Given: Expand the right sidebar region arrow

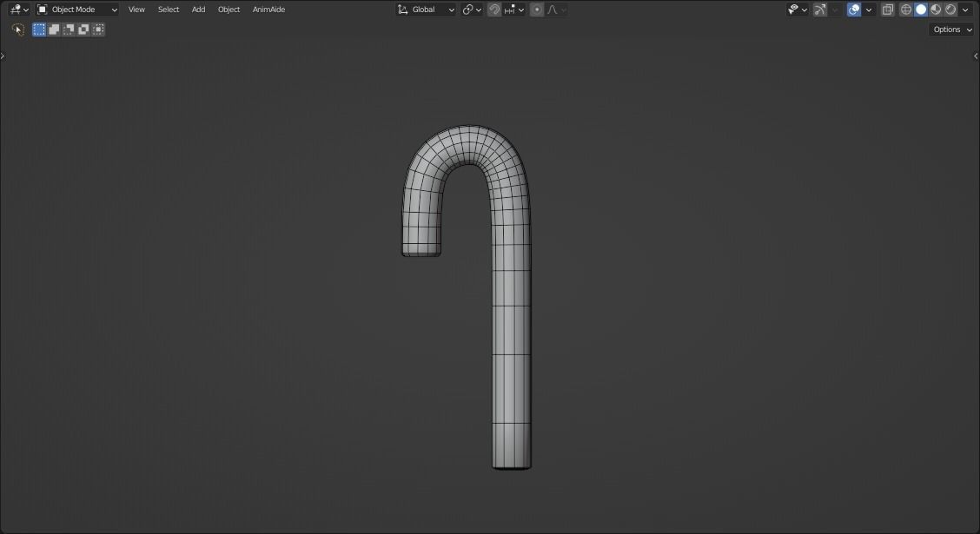Looking at the screenshot, I should pyautogui.click(x=977, y=56).
